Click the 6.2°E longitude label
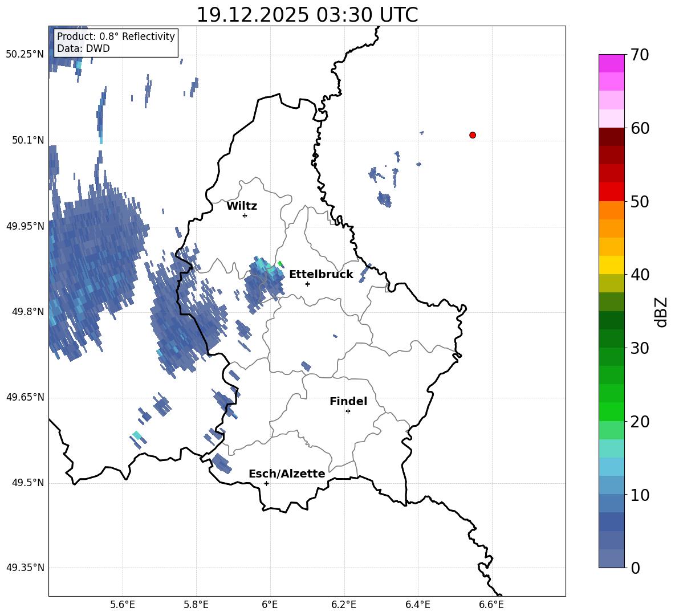This screenshot has width=675, height=616. pyautogui.click(x=344, y=605)
